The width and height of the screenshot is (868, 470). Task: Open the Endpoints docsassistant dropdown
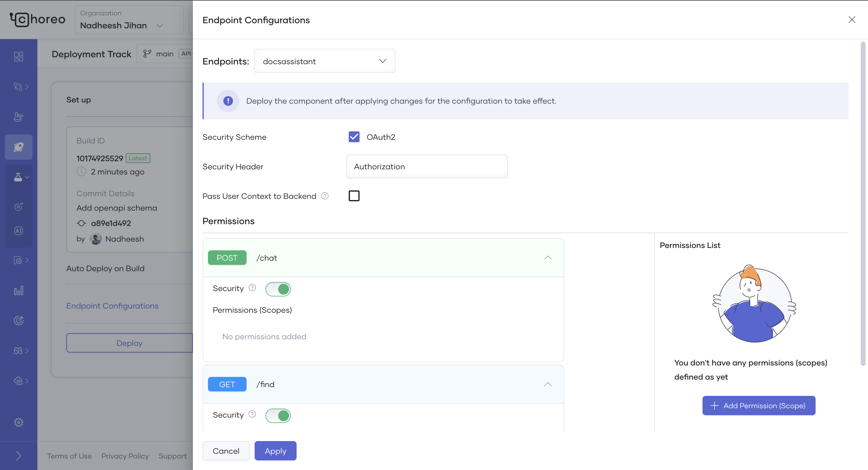coord(325,61)
